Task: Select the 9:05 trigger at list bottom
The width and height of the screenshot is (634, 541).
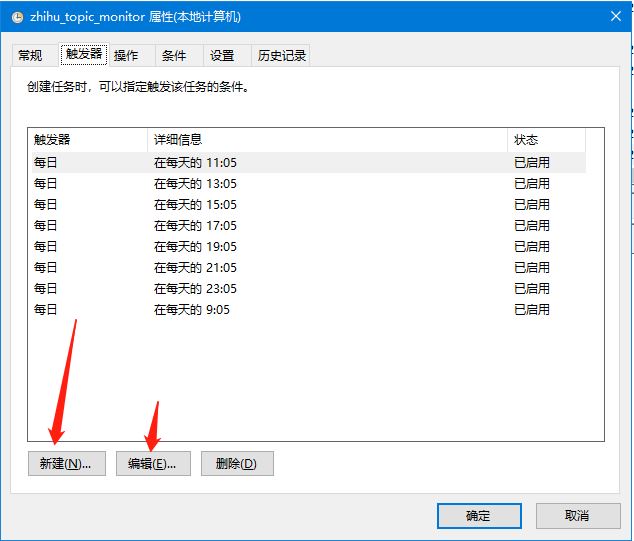Action: [309, 310]
